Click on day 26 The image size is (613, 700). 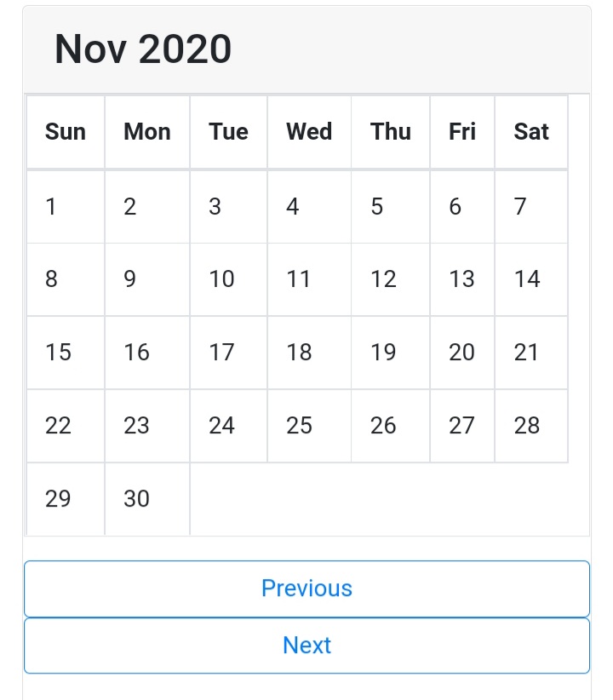pos(383,426)
